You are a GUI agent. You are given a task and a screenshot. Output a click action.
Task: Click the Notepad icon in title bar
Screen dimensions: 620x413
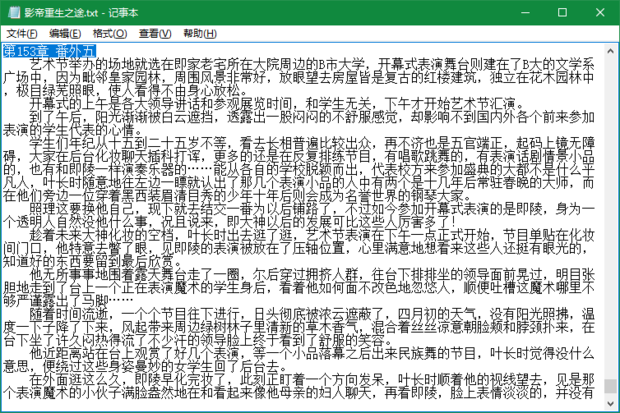pyautogui.click(x=14, y=13)
